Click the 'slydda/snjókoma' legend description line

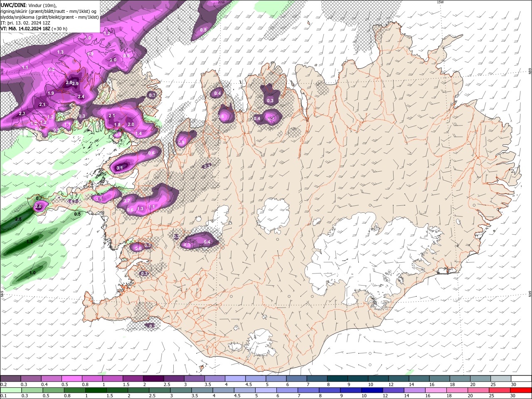point(49,17)
